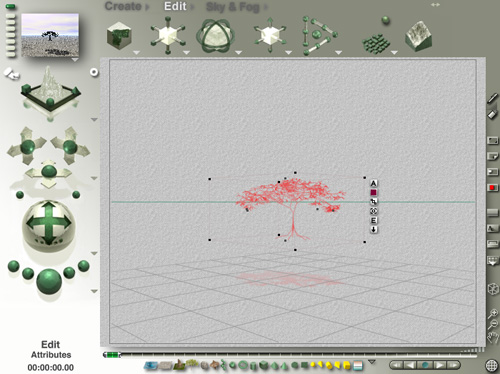Expand the Resize tool options triangle

[x=186, y=53]
